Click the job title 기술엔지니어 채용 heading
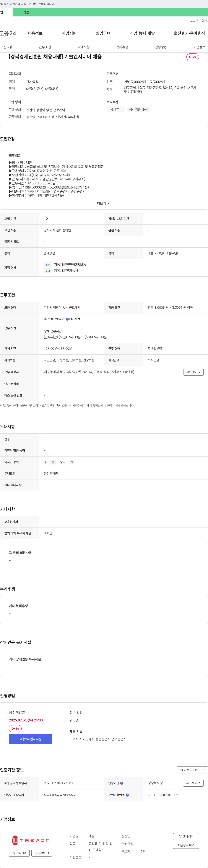Screen dimensions: 208x868 (55, 57)
